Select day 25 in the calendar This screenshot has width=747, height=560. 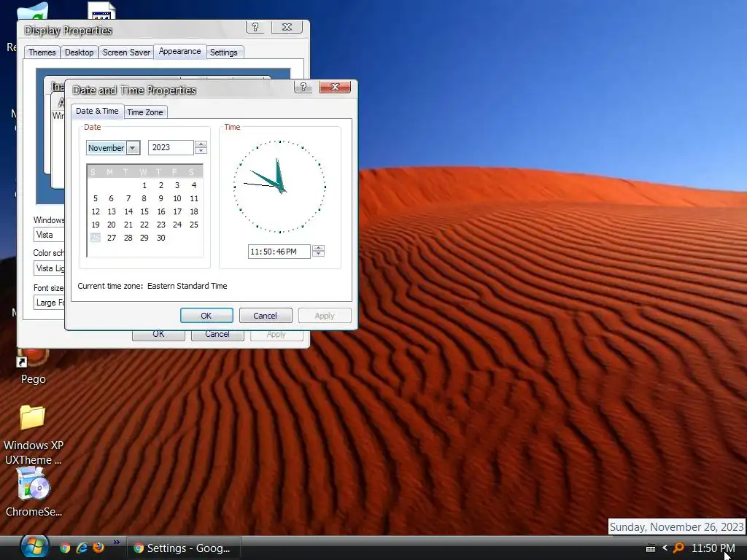(x=194, y=225)
